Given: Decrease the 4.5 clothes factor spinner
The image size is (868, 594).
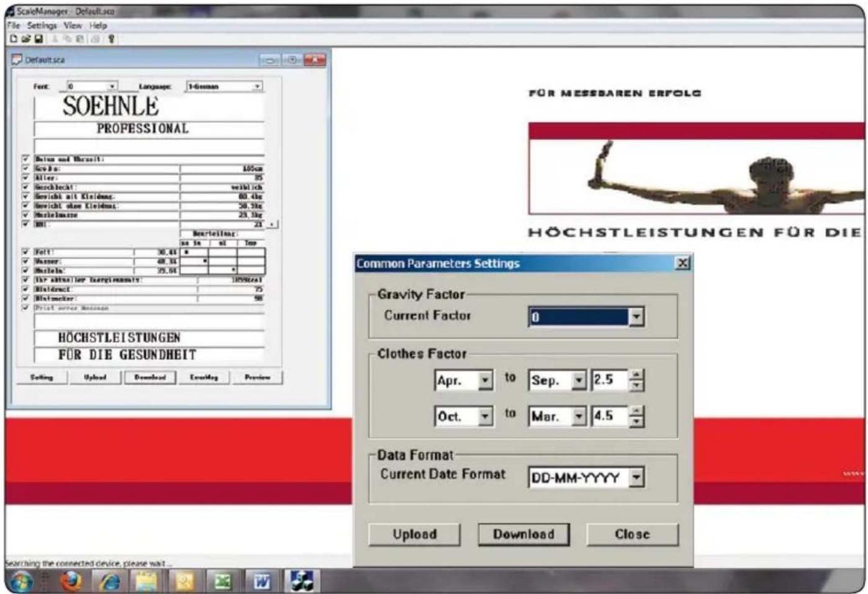Looking at the screenshot, I should point(636,421).
